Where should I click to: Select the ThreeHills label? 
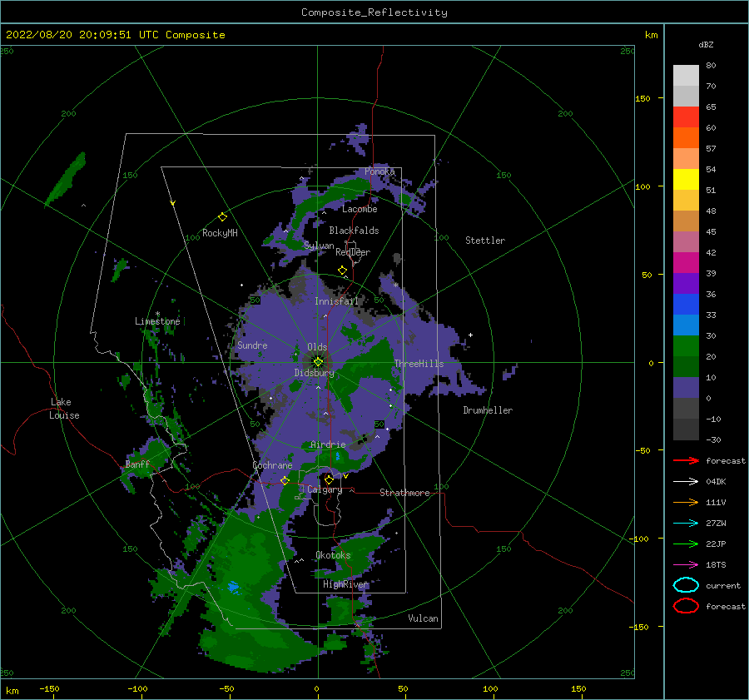[419, 364]
